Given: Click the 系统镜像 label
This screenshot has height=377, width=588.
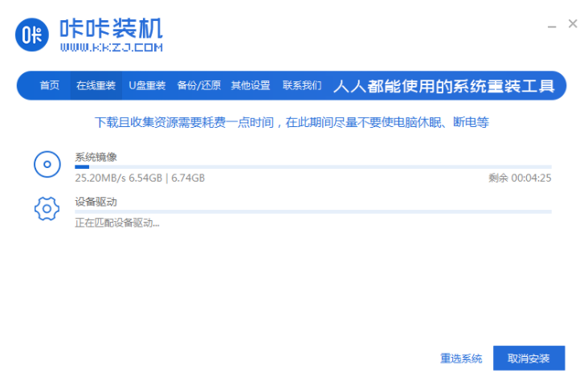Looking at the screenshot, I should click(x=96, y=157).
